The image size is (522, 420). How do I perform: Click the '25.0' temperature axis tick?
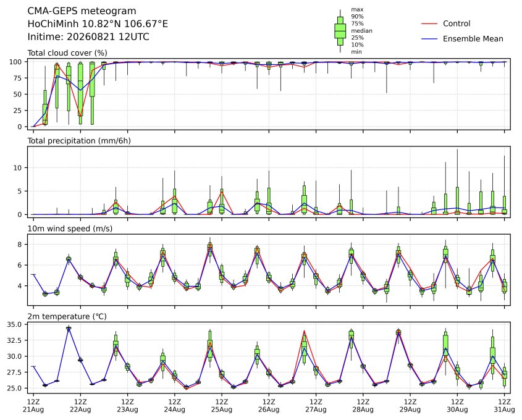(x=14, y=388)
